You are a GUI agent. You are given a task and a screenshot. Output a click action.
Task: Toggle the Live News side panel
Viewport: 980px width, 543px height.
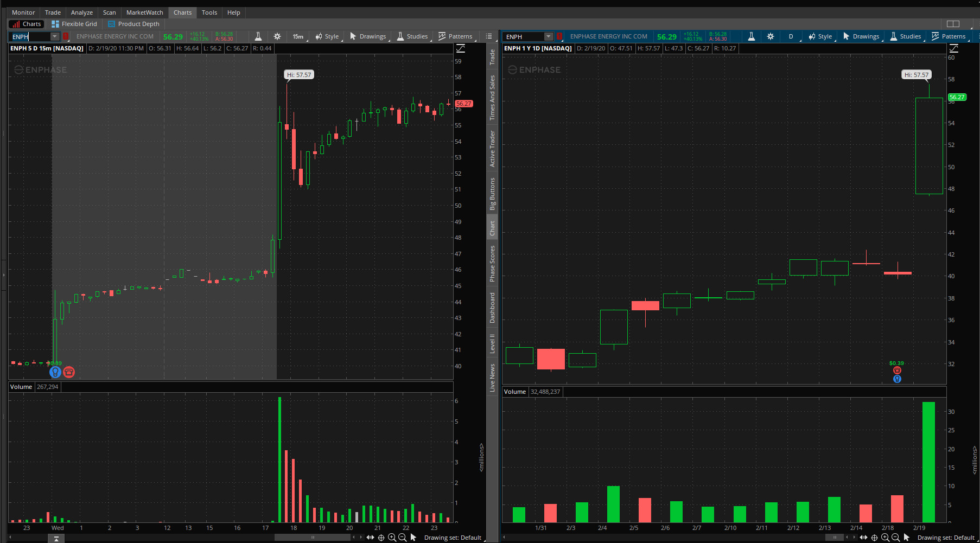(x=492, y=378)
